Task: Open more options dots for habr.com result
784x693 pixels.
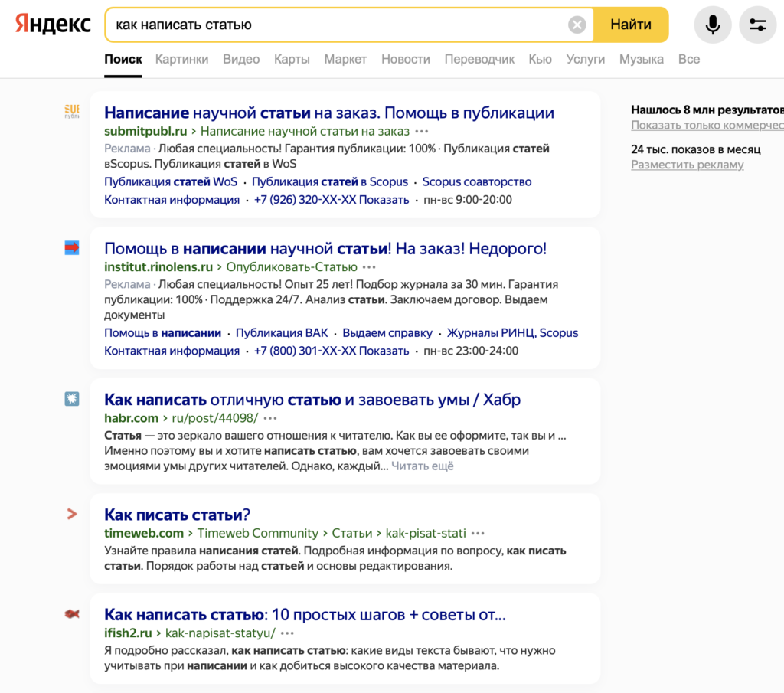Action: tap(270, 419)
